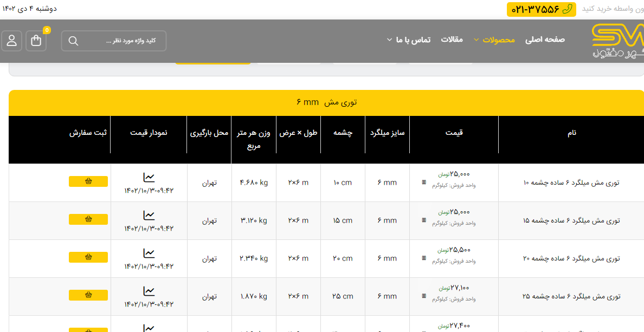The width and height of the screenshot is (644, 332).
Task: Order چشمه ۲۰ mesh with basket button
Action: (x=88, y=257)
